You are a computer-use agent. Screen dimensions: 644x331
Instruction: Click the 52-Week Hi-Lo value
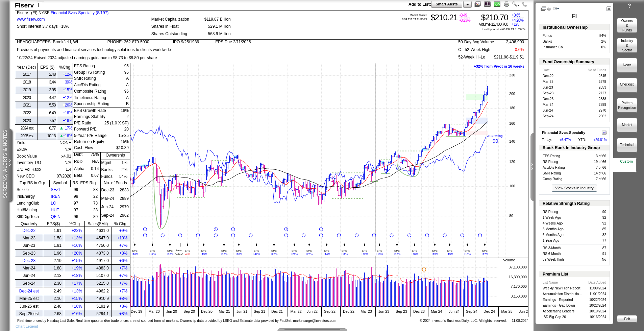pos(509,57)
